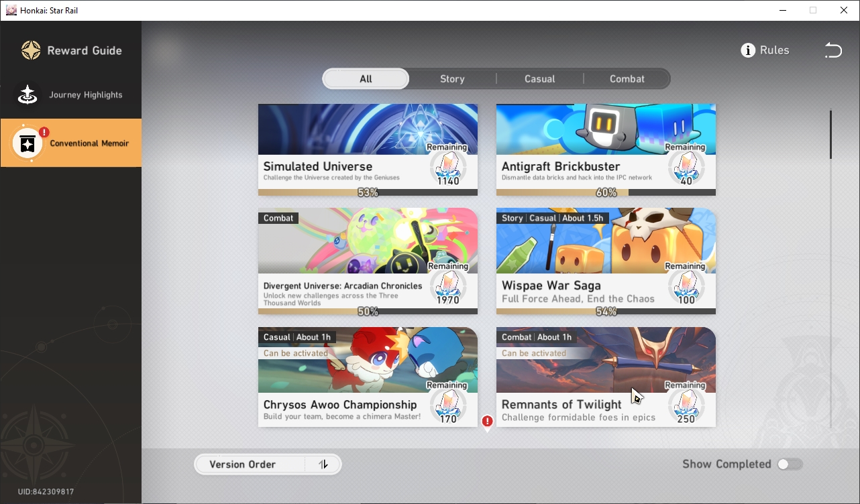Click Antigraft Brickbuster jade reward icon

[686, 166]
